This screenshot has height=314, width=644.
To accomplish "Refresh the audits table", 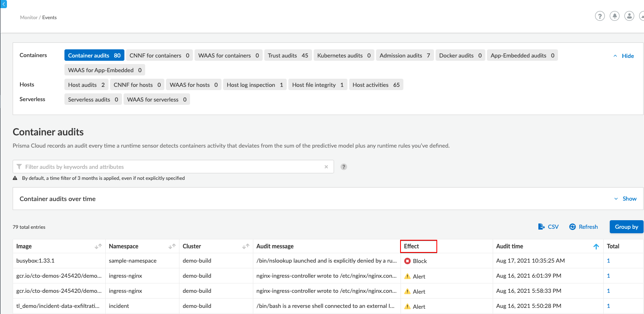I will 583,227.
